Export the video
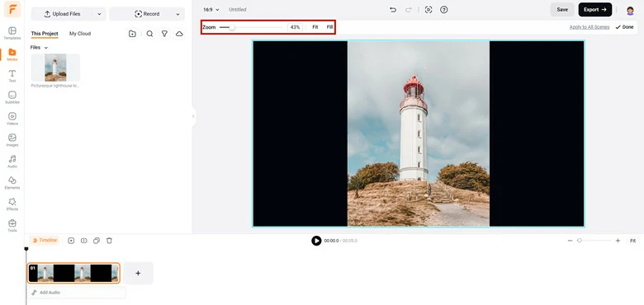The height and width of the screenshot is (305, 644). (x=595, y=9)
